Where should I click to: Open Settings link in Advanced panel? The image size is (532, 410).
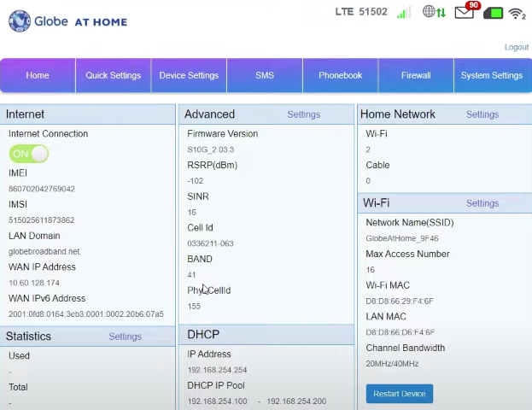pos(303,114)
